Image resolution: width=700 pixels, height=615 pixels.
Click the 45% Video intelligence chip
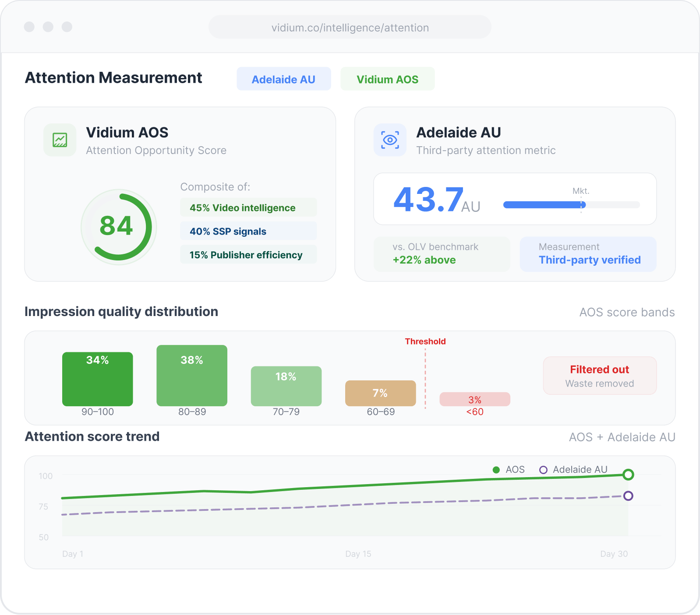click(248, 207)
